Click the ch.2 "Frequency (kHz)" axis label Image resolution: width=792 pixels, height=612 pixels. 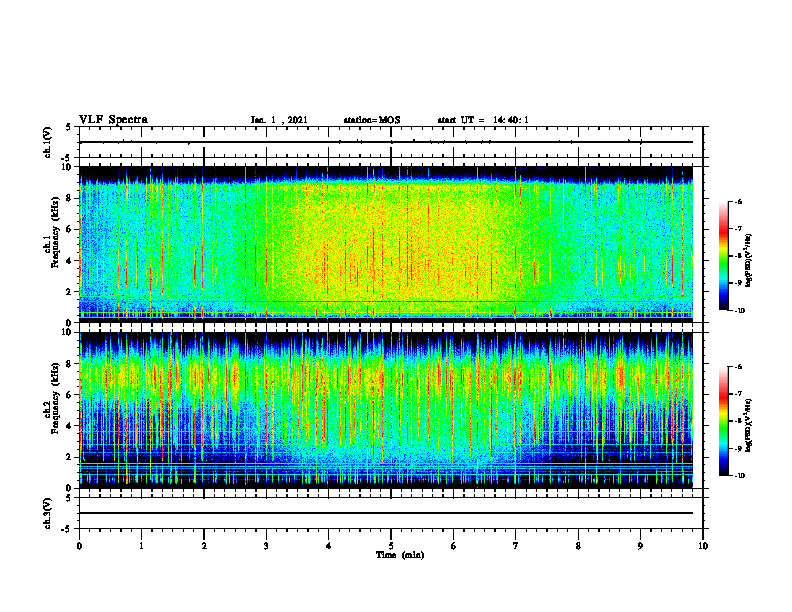pos(55,398)
